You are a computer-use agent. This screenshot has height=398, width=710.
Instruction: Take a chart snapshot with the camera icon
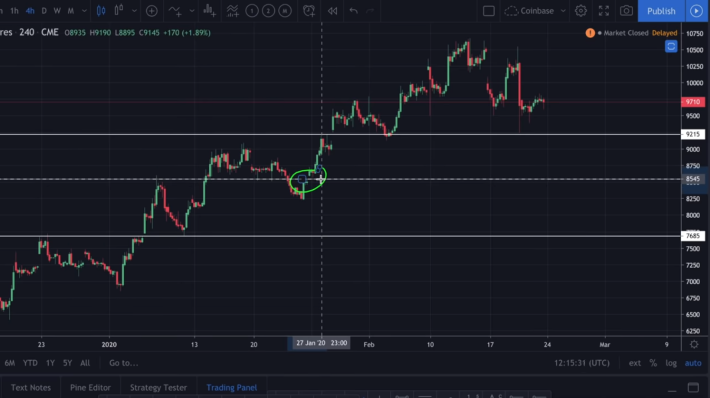[x=626, y=11]
